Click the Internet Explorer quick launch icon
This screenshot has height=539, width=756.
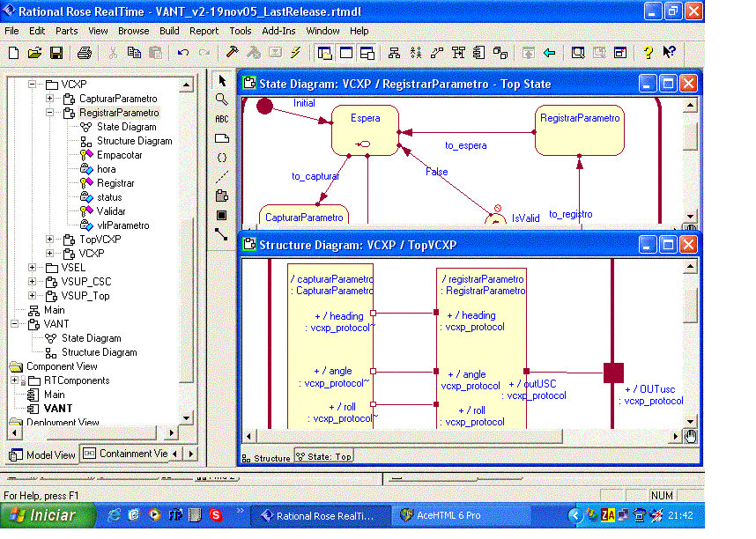114,515
